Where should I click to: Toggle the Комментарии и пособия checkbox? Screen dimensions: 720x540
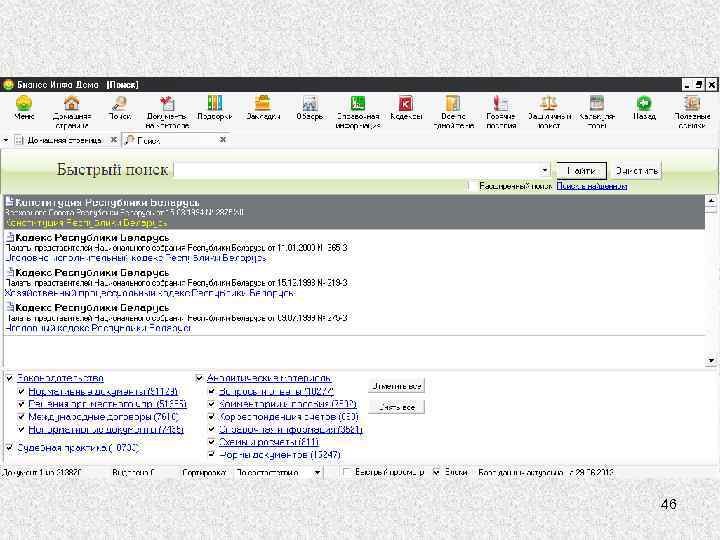pyautogui.click(x=212, y=404)
